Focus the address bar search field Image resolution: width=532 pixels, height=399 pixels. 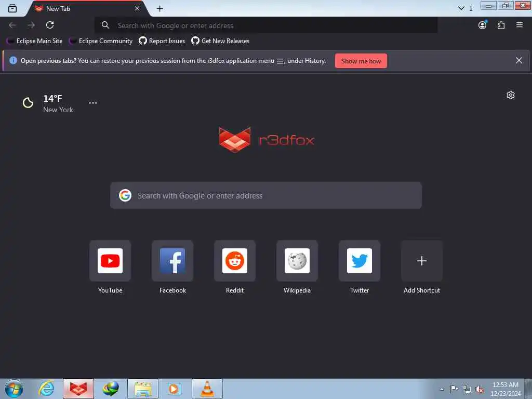click(x=265, y=25)
